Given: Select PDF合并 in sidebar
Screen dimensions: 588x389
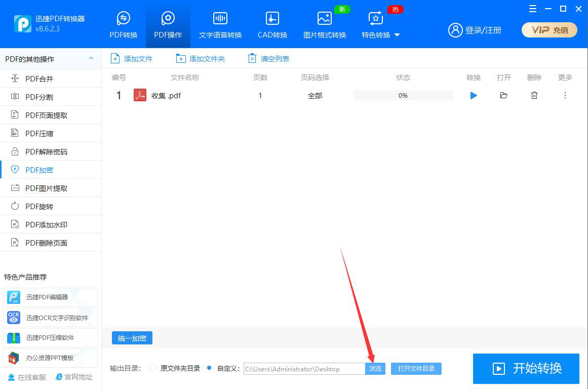Looking at the screenshot, I should pyautogui.click(x=51, y=79).
